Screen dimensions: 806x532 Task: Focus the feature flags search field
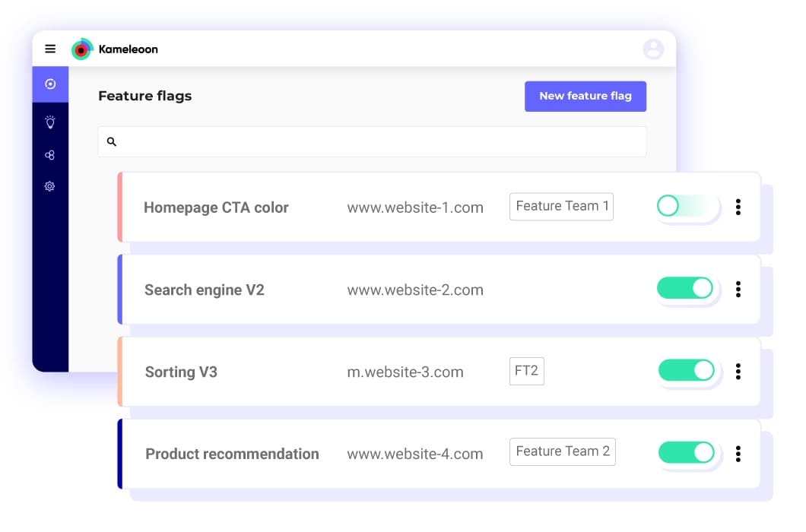tap(372, 141)
